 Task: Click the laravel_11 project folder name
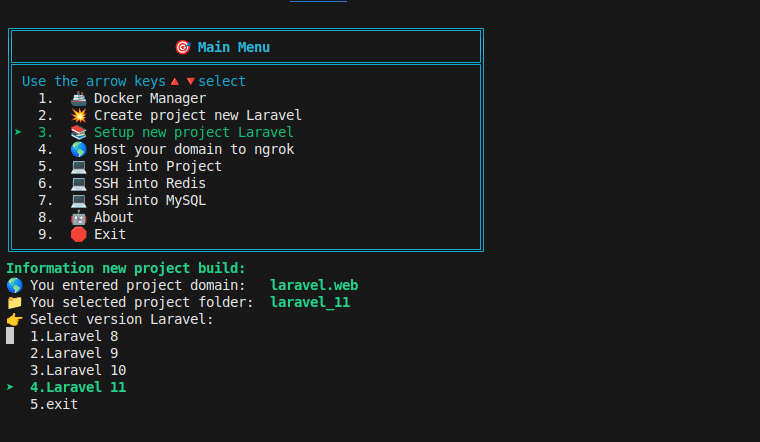(x=310, y=302)
